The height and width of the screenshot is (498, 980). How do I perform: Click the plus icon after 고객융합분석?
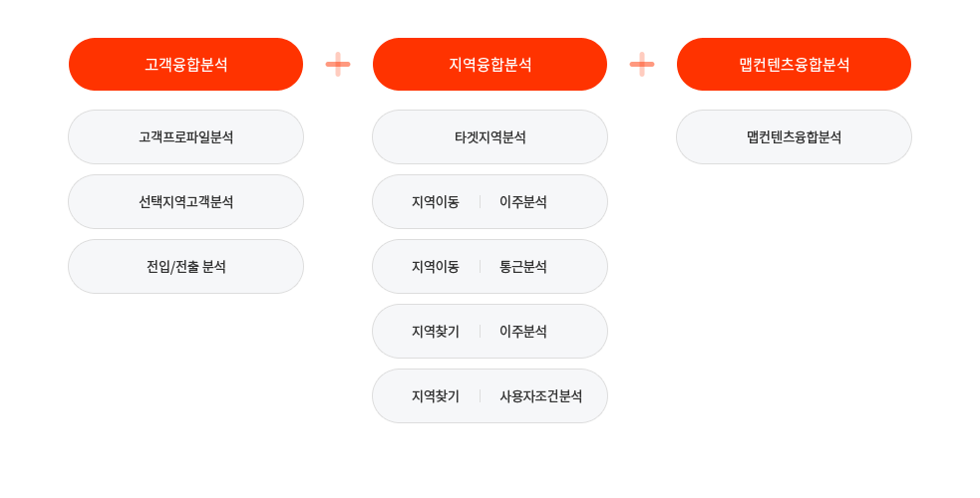click(338, 65)
